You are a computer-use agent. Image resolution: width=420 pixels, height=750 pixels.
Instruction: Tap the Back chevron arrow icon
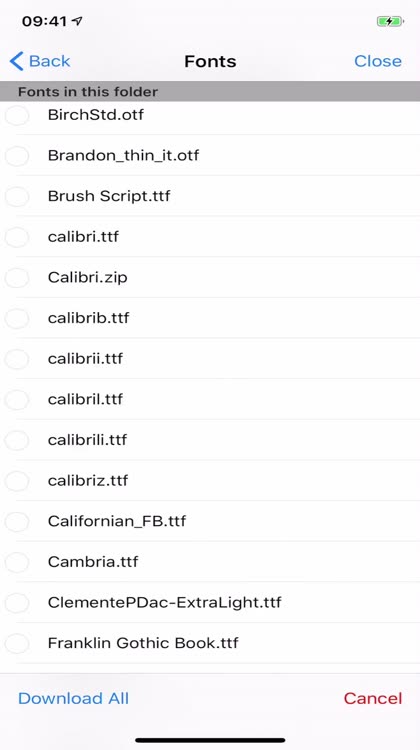point(16,61)
